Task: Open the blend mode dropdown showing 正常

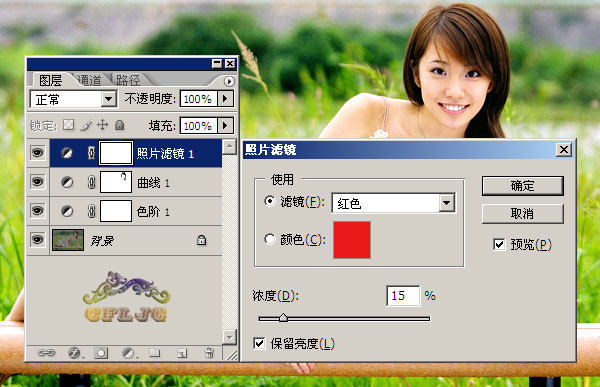Action: 73,99
